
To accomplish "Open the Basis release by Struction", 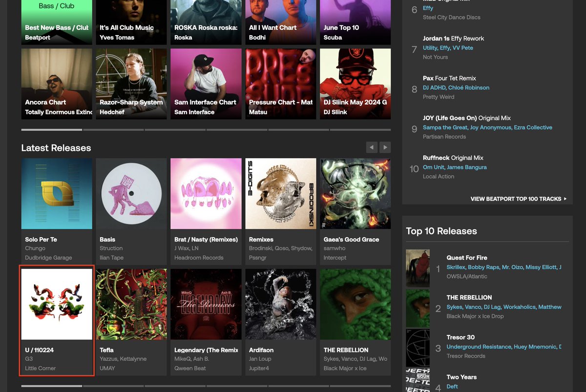I will click(131, 193).
